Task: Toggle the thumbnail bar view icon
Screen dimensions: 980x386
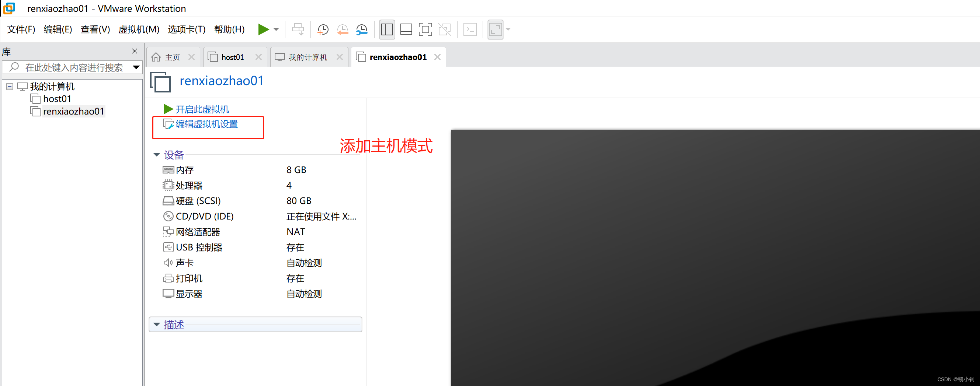Action: click(x=406, y=29)
